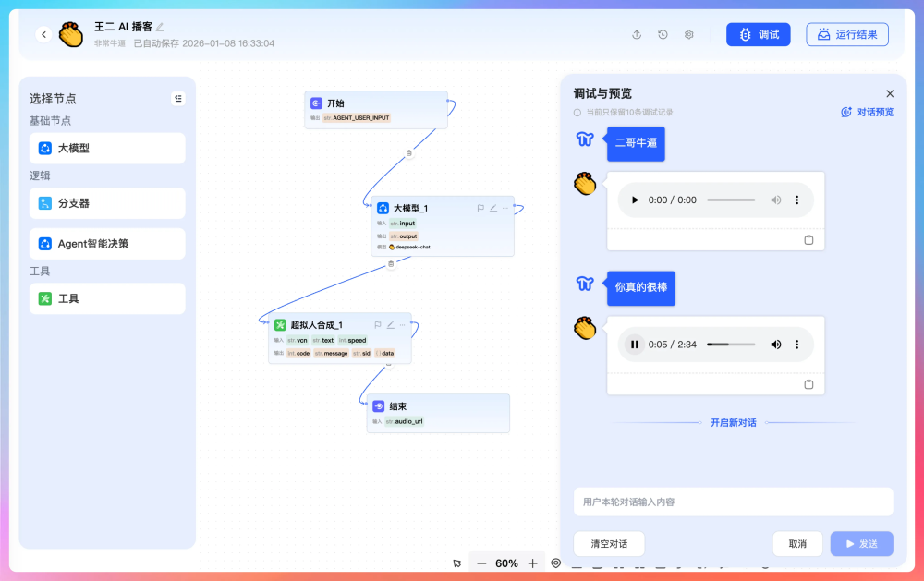Collapse the 选择节点 side panel
Image resolution: width=924 pixels, height=581 pixels.
click(178, 98)
